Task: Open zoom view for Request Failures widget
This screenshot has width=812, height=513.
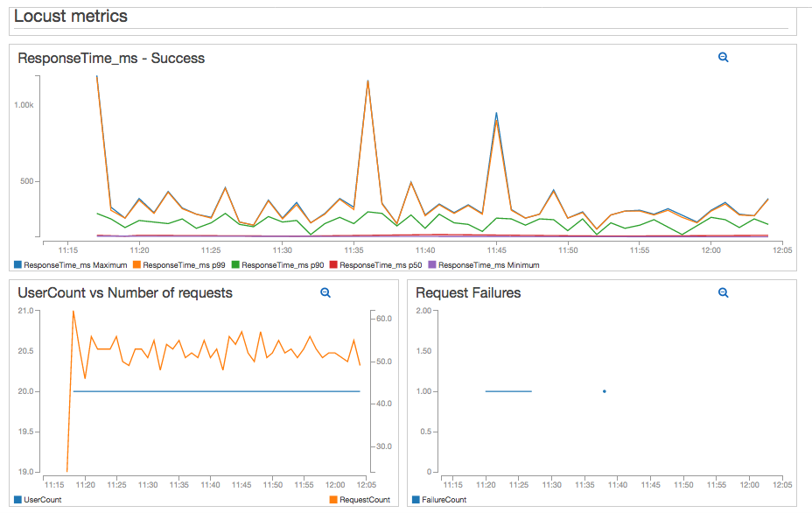Action: click(723, 293)
